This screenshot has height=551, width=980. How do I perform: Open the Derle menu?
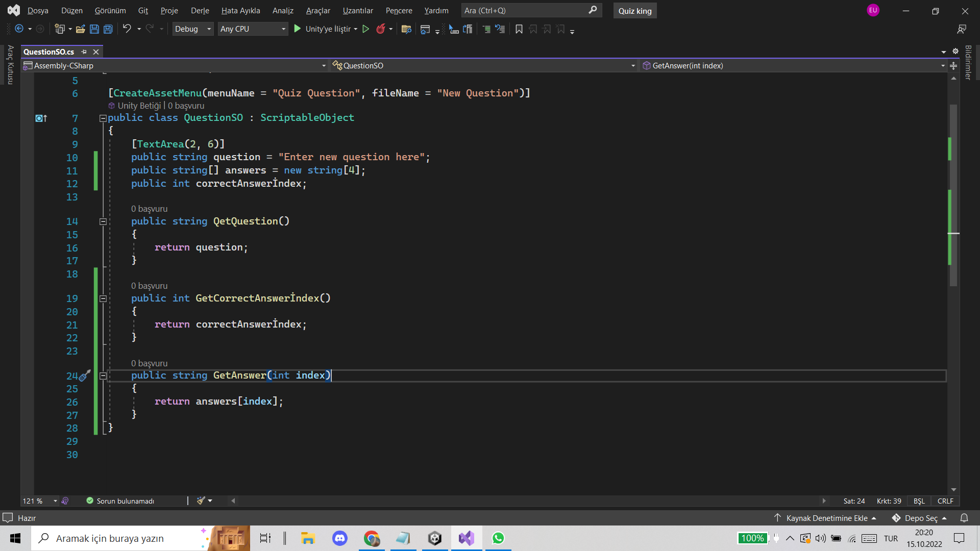(x=200, y=10)
